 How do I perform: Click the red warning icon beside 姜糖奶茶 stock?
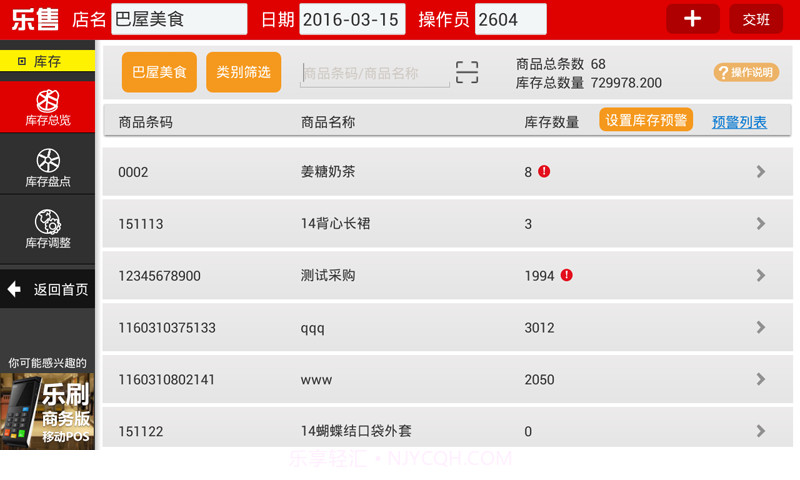544,171
